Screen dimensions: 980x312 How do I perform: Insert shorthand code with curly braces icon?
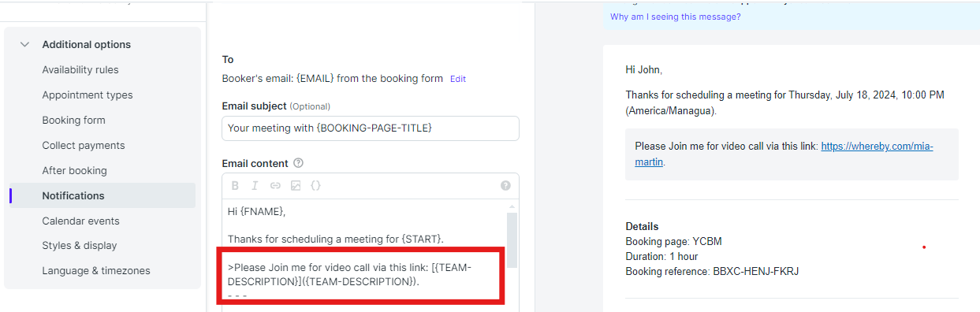coord(315,186)
